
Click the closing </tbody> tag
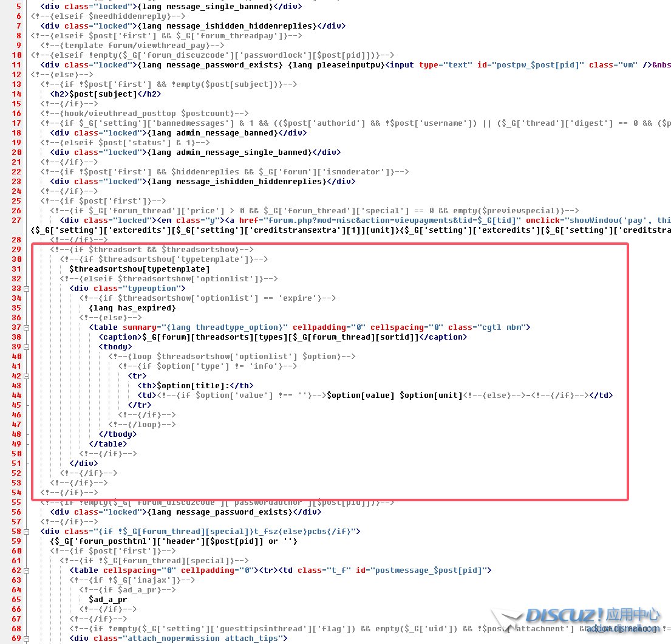click(x=118, y=434)
